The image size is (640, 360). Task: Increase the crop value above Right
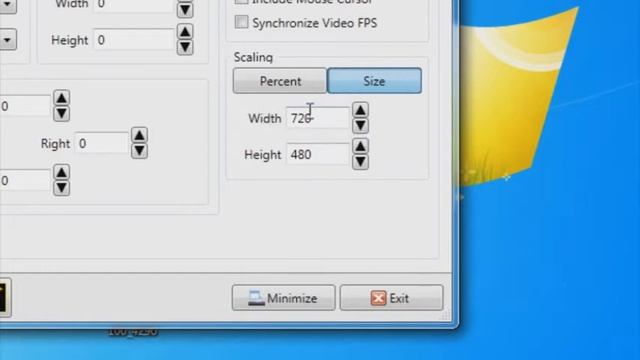coord(61,98)
